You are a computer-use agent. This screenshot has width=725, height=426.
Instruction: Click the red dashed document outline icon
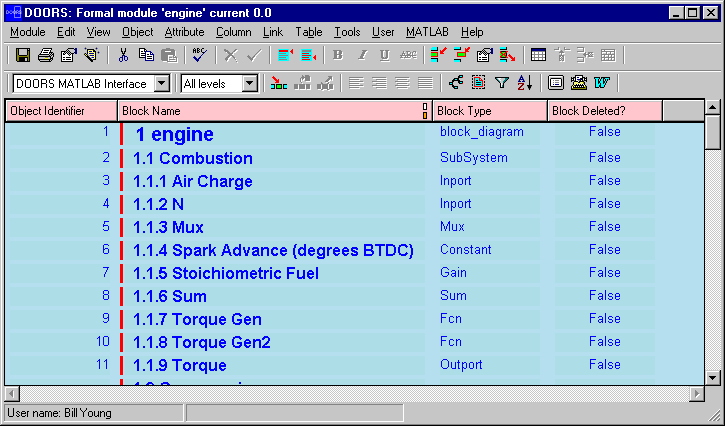479,83
